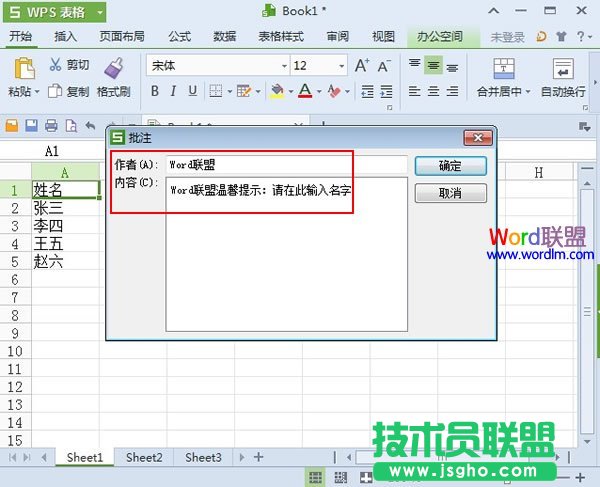Switch to Sheet3 tab
600x487 pixels.
(203, 457)
